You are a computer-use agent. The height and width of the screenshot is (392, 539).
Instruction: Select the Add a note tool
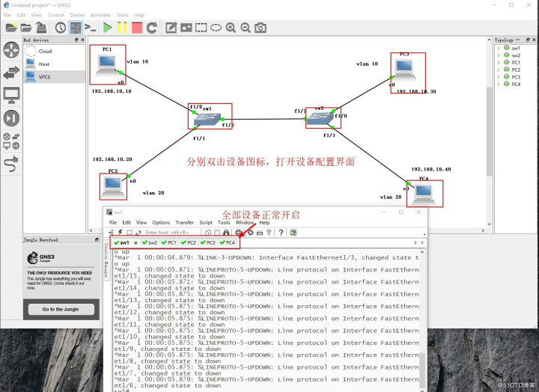[x=171, y=28]
